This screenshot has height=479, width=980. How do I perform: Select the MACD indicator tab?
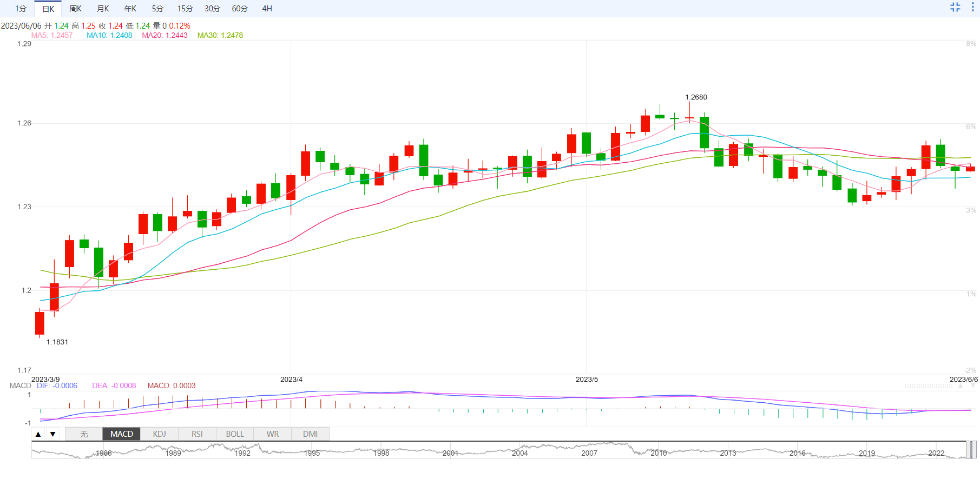click(122, 434)
